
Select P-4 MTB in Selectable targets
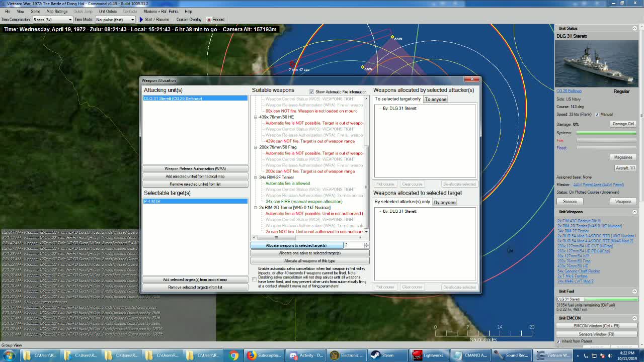coord(195,201)
